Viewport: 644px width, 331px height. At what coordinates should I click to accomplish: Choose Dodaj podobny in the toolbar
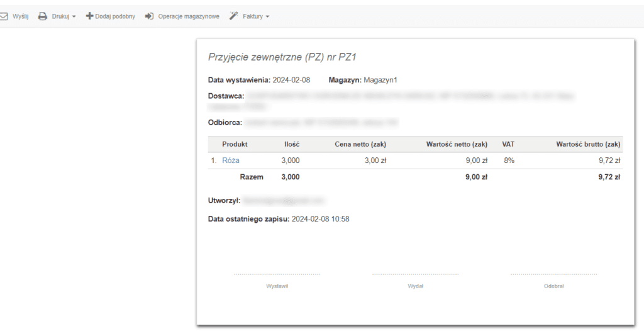point(115,16)
